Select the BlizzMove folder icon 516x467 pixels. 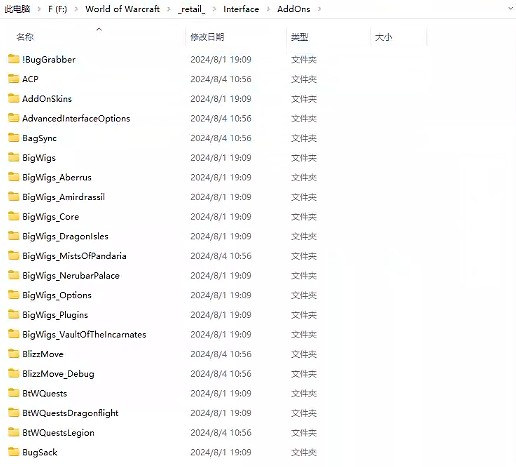coord(13,354)
